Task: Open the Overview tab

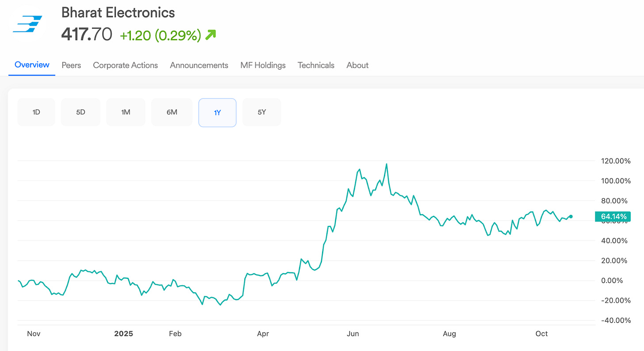Action: 32,65
